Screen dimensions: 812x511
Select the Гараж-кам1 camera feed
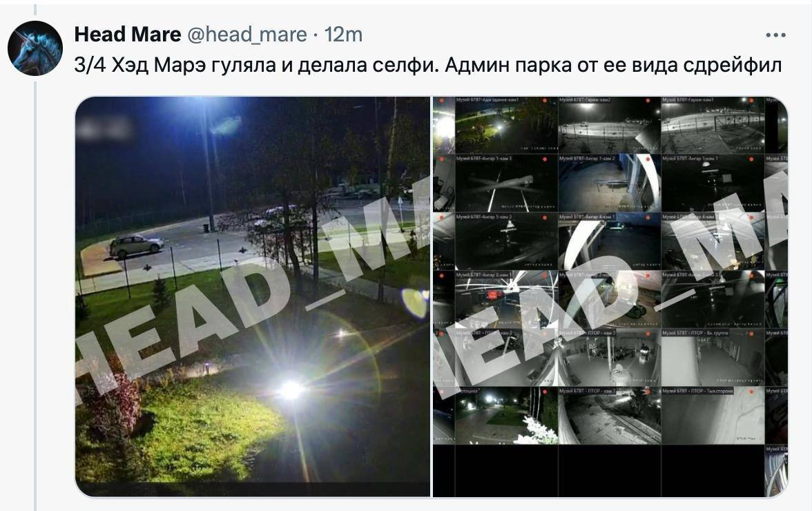tap(713, 125)
